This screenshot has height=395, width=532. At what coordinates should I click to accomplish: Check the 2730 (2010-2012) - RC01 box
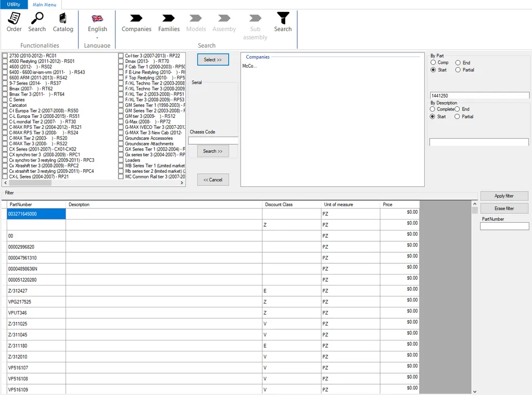5,56
